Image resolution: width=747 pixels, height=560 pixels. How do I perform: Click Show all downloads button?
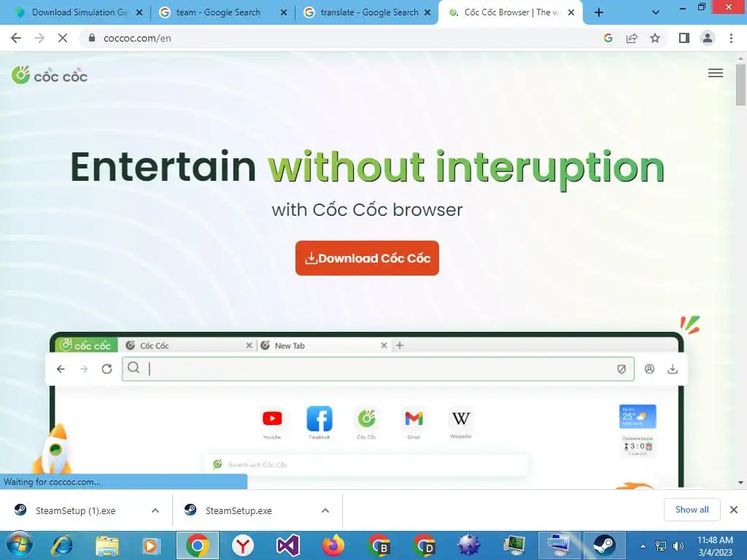coord(692,510)
